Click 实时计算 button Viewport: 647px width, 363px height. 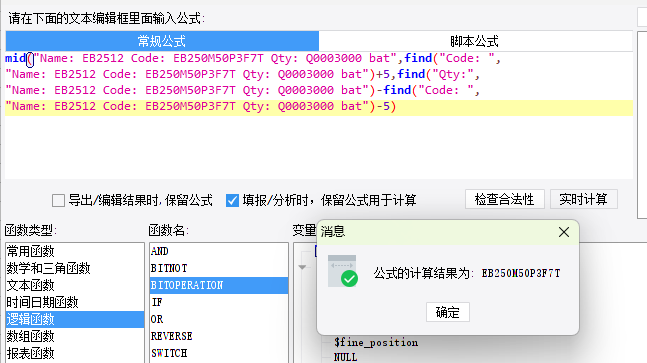click(583, 200)
